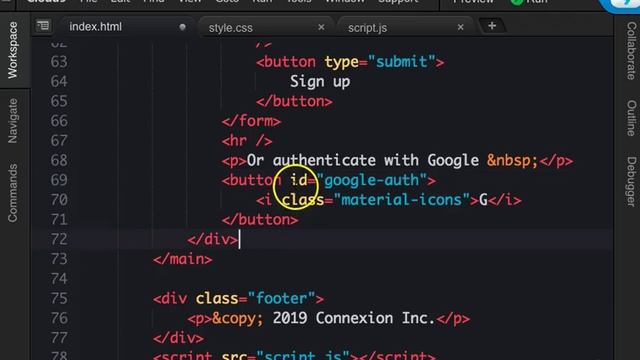Screen dimensions: 640x360
Task: Click the '</button>' tag on line 71
Action: pyautogui.click(x=260, y=220)
